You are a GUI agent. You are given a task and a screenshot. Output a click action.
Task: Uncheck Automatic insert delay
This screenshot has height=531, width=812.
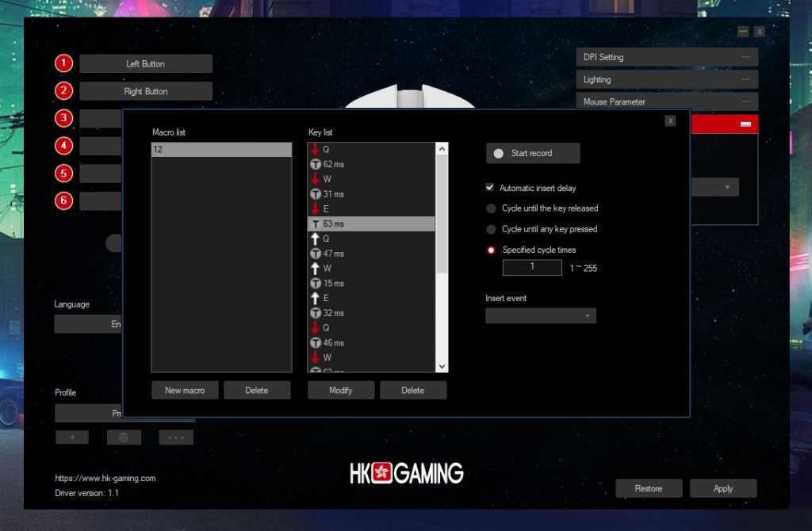click(490, 189)
